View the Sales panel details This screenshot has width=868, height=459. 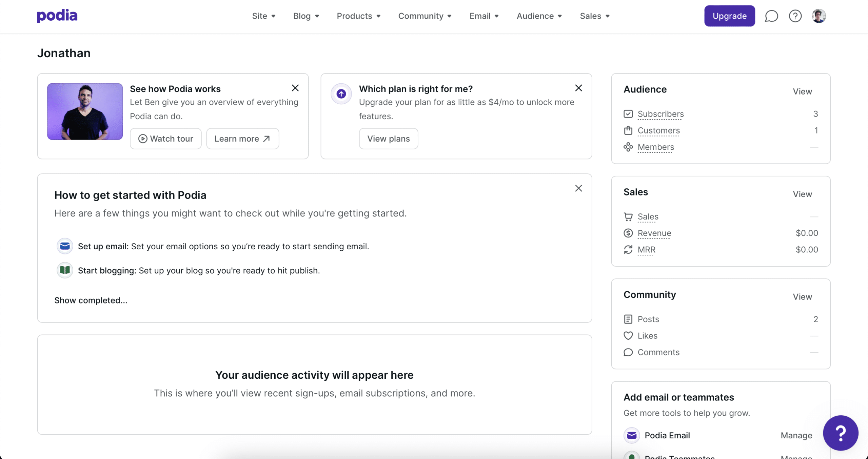(802, 194)
